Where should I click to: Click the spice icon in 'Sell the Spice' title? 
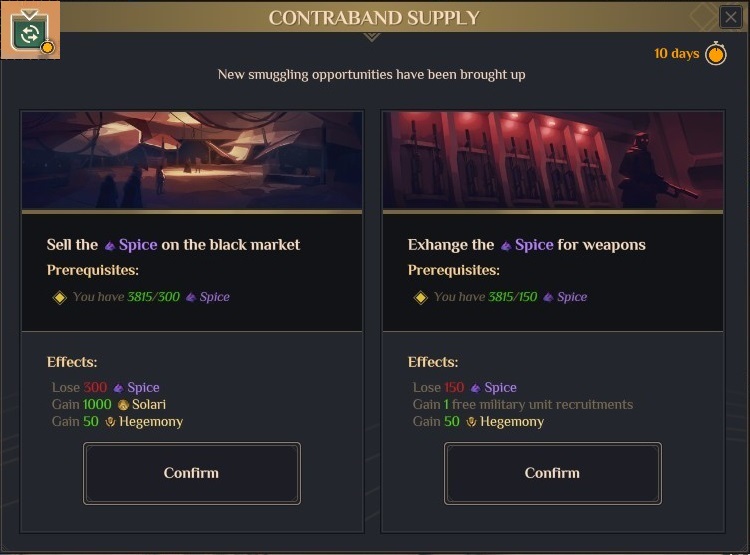click(x=109, y=245)
